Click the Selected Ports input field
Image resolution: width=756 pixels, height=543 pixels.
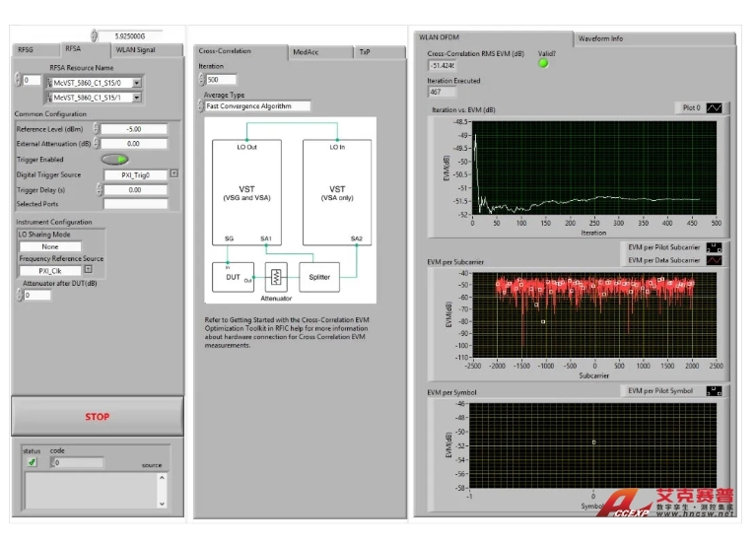[x=136, y=204]
